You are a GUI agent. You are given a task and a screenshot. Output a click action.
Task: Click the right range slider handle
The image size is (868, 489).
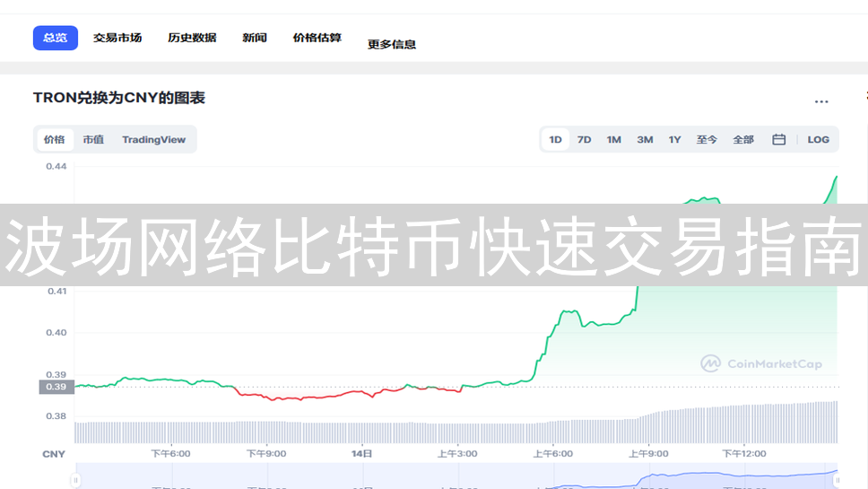837,480
